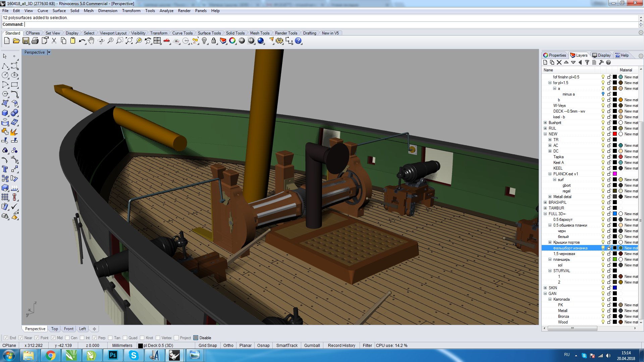Select the Circle tool in left toolbar

click(5, 75)
